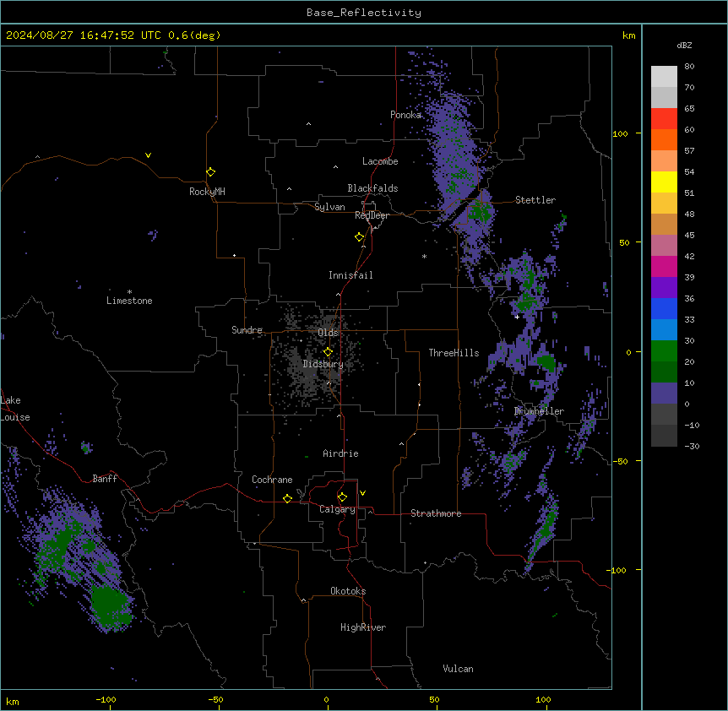The width and height of the screenshot is (728, 711).
Task: Click the 100 tick on right axis
Action: click(x=620, y=133)
